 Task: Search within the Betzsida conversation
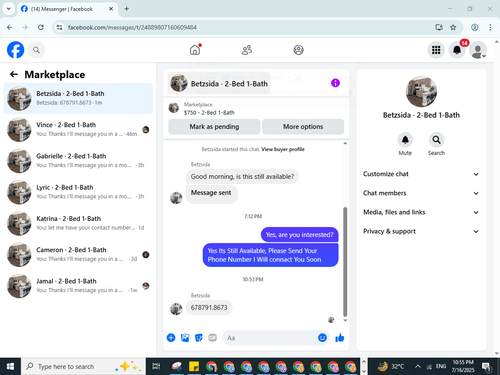(x=436, y=140)
